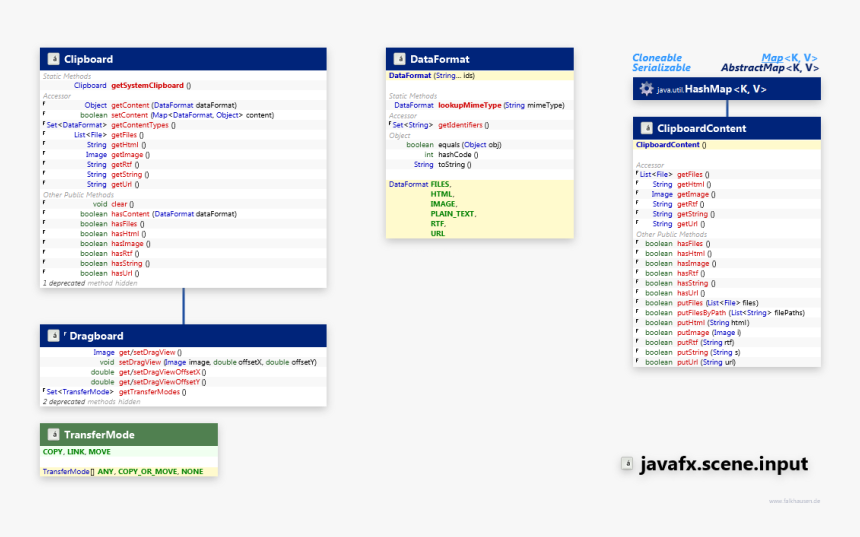Click '2 deprecated methods hidden' in Dragboard
The width and height of the screenshot is (860, 537).
tap(91, 402)
